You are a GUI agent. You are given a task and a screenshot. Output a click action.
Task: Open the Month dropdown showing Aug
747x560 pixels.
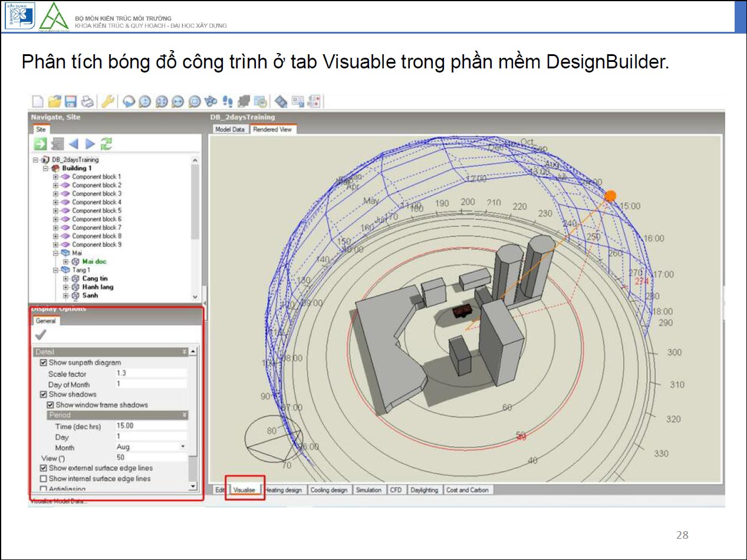coord(150,447)
